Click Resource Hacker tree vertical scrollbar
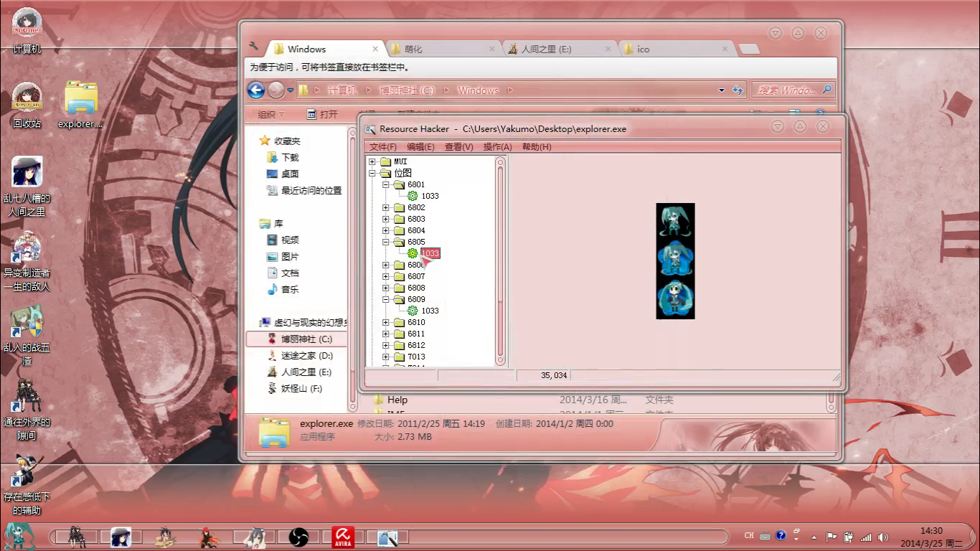 pos(501,262)
